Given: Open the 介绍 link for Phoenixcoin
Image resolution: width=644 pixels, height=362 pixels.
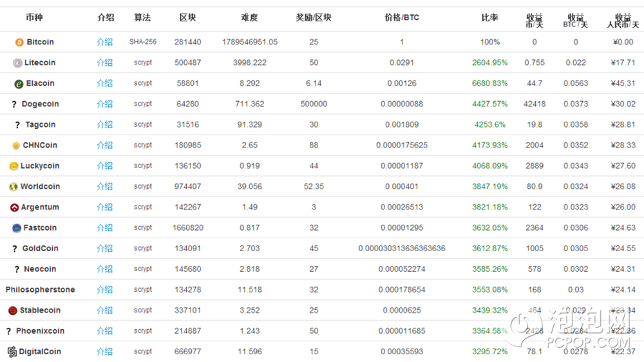Looking at the screenshot, I should (x=104, y=331).
